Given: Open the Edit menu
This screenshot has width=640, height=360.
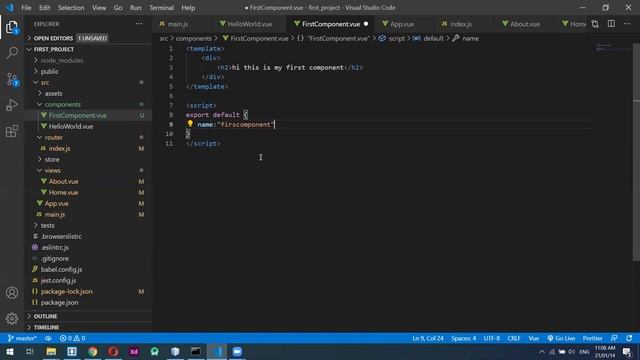Looking at the screenshot, I should click(44, 8).
